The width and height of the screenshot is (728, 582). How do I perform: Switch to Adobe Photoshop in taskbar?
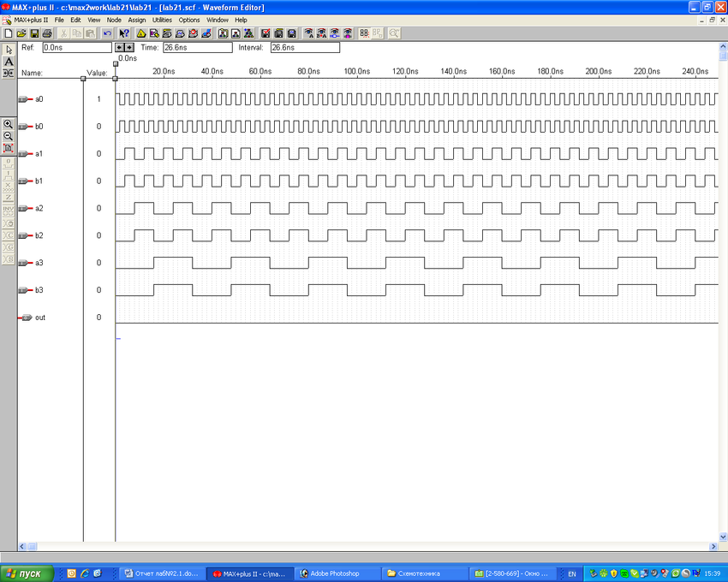point(334,573)
